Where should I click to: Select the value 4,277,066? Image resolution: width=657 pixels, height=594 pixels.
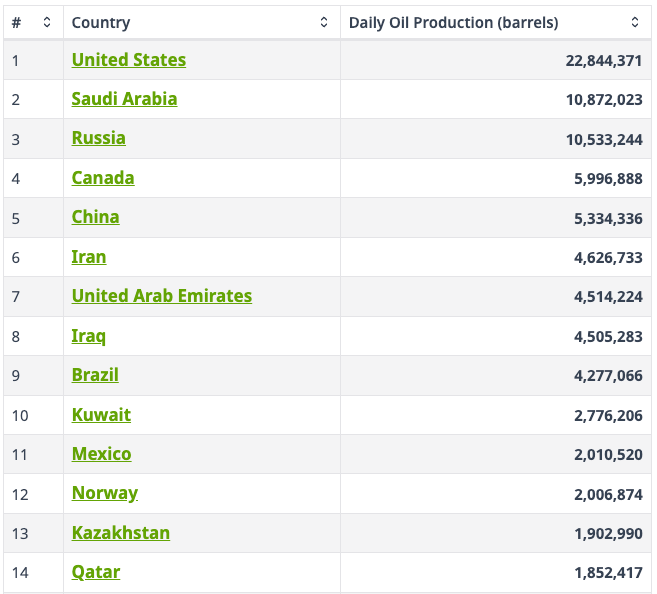coord(608,376)
